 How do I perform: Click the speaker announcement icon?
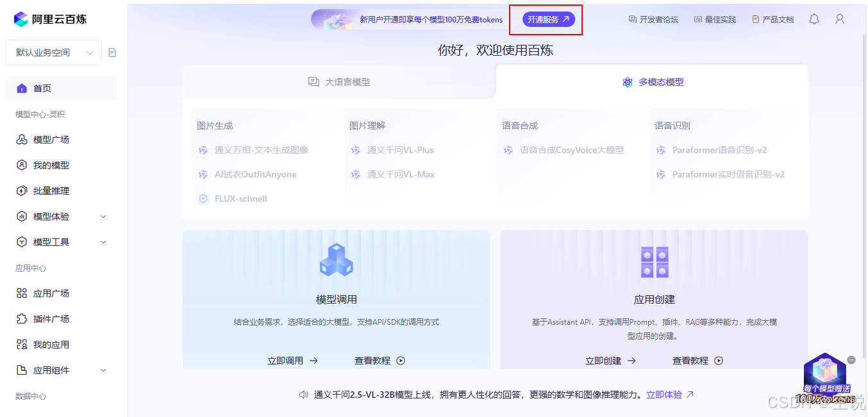[x=304, y=395]
